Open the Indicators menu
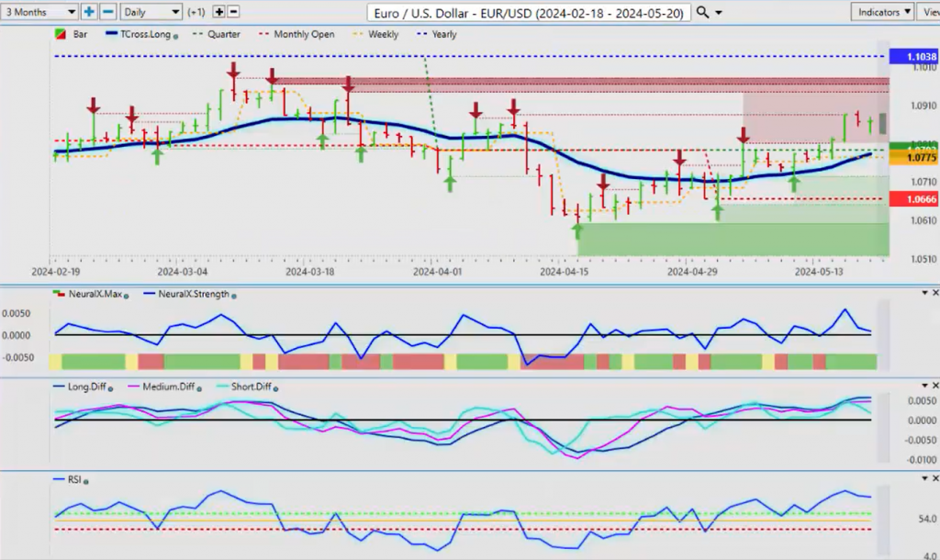The width and height of the screenshot is (940, 560). [x=881, y=12]
